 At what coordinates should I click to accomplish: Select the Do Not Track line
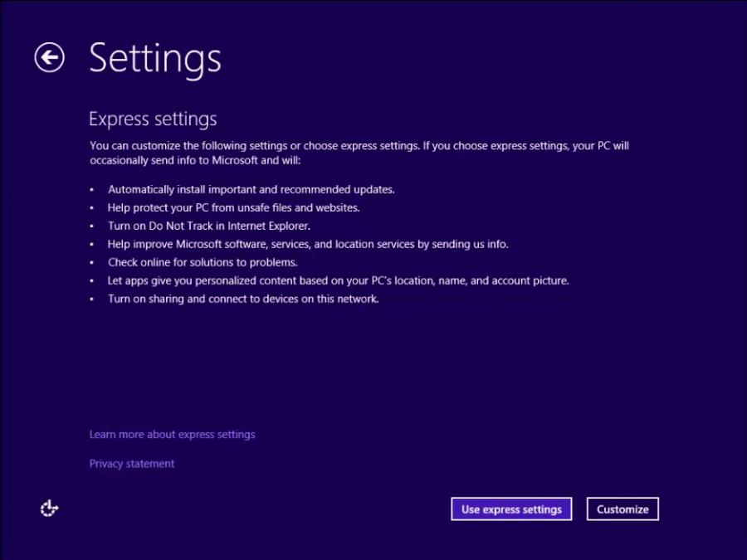click(209, 226)
